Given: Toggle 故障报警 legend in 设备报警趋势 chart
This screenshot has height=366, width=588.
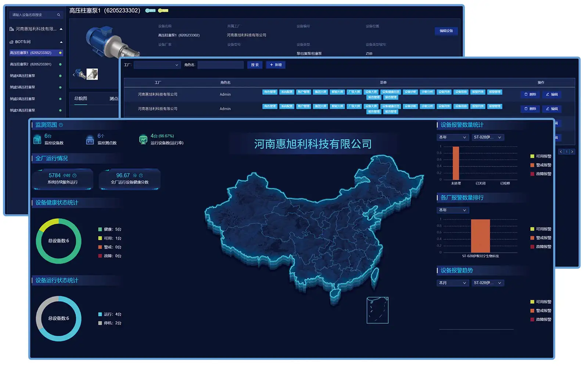Looking at the screenshot, I should 541,319.
